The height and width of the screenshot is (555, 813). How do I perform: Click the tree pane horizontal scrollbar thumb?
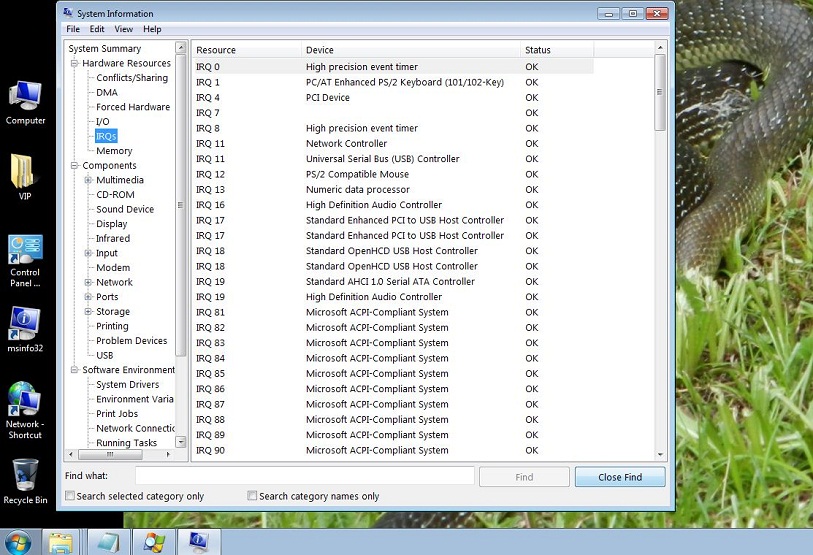point(110,454)
